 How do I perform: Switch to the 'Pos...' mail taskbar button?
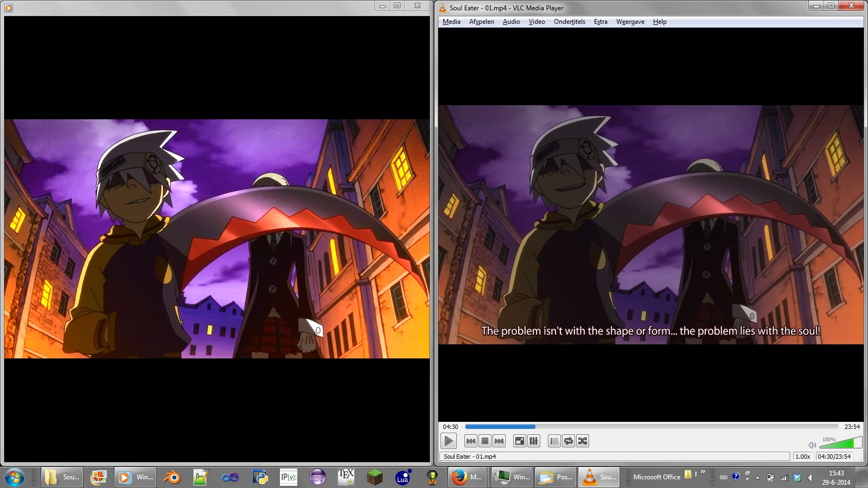pos(555,477)
